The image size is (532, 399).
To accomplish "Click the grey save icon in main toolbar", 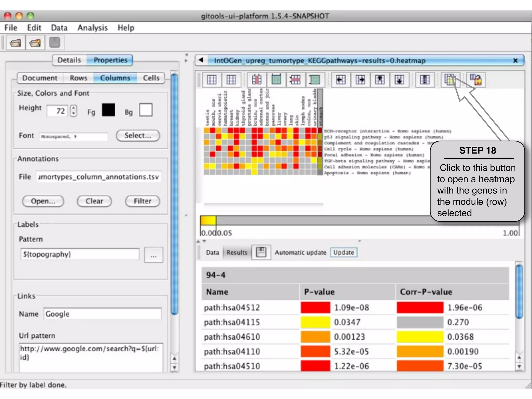I will [55, 43].
